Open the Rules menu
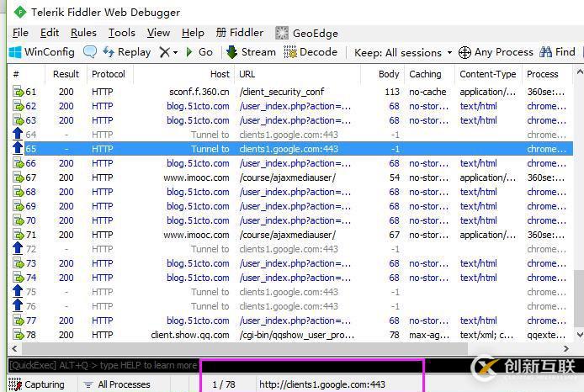 pos(83,33)
